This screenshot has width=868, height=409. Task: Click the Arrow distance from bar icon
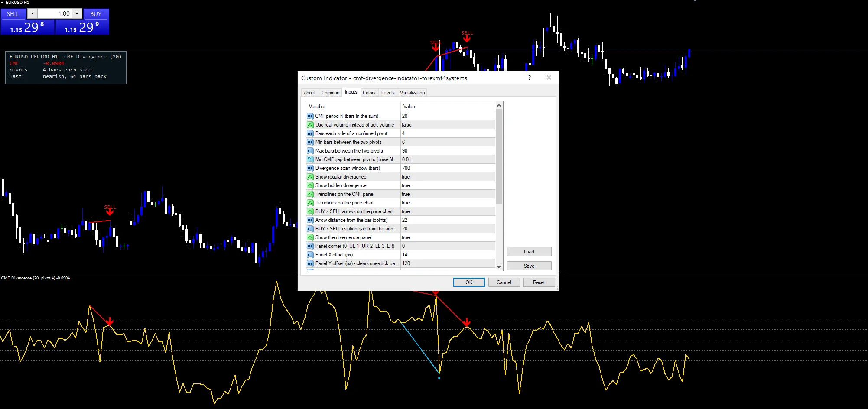tap(310, 220)
